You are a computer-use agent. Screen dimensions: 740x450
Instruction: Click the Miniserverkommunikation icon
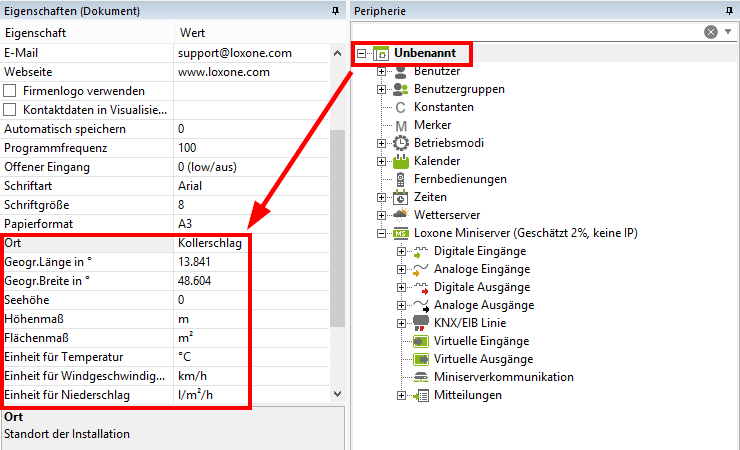tap(420, 377)
